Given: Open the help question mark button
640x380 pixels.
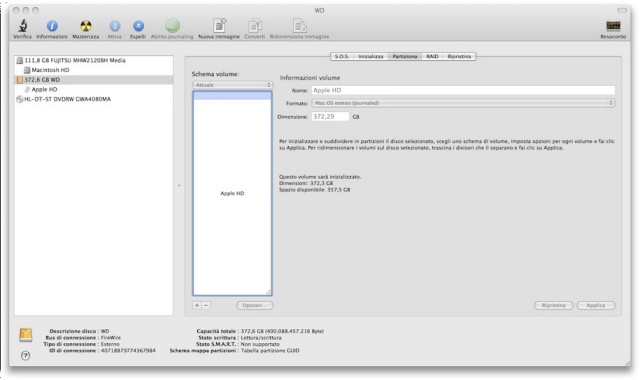Looking at the screenshot, I should 25,356.
